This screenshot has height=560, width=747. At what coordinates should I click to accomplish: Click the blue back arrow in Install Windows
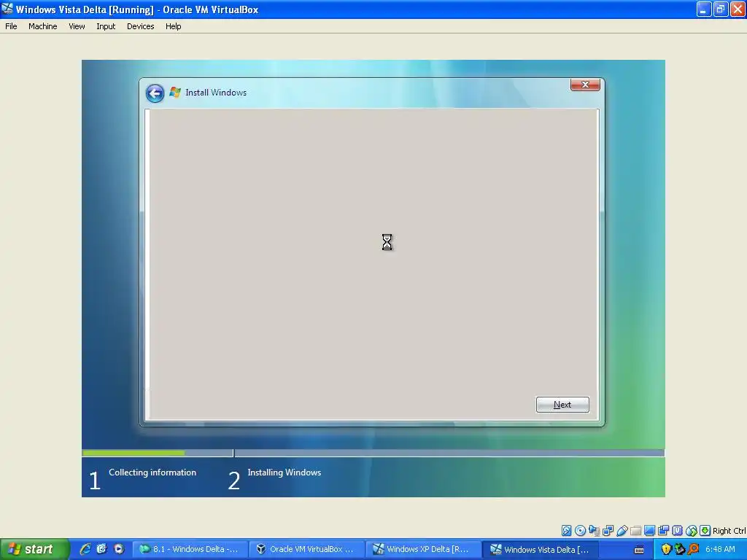tap(155, 93)
